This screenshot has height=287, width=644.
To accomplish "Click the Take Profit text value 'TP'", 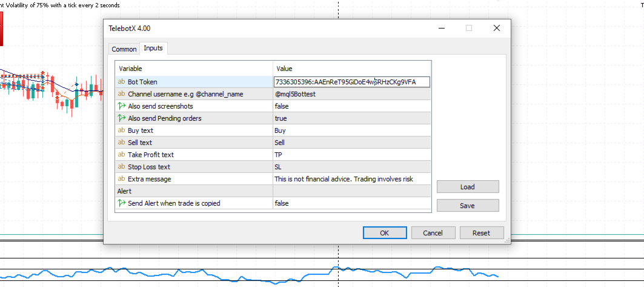I will tap(352, 155).
